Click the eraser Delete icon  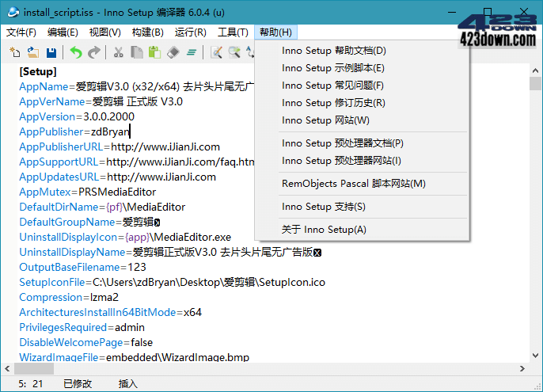pyautogui.click(x=173, y=52)
